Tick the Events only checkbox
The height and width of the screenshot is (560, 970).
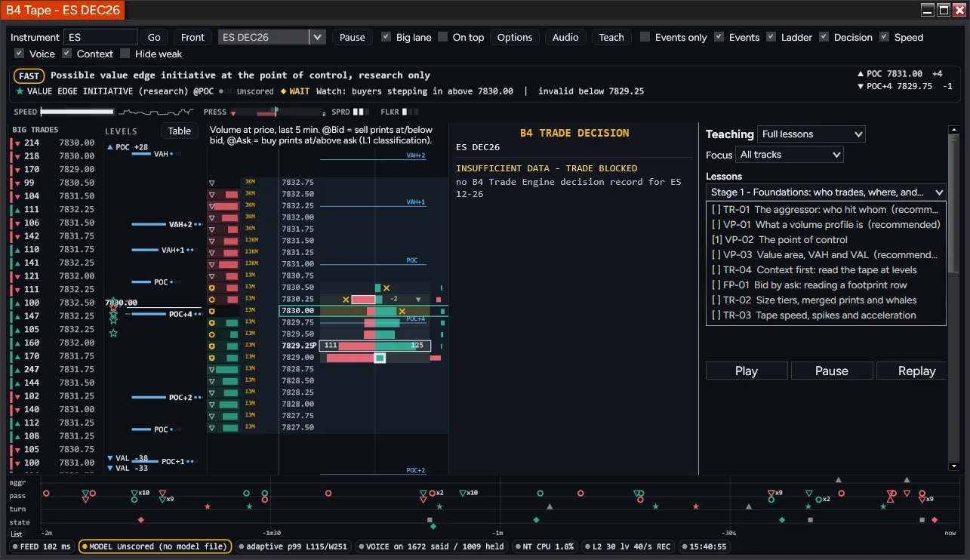click(x=645, y=37)
